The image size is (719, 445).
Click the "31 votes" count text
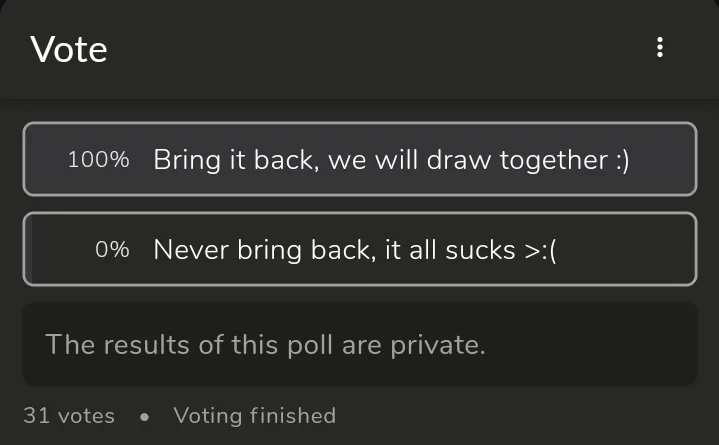[69, 415]
